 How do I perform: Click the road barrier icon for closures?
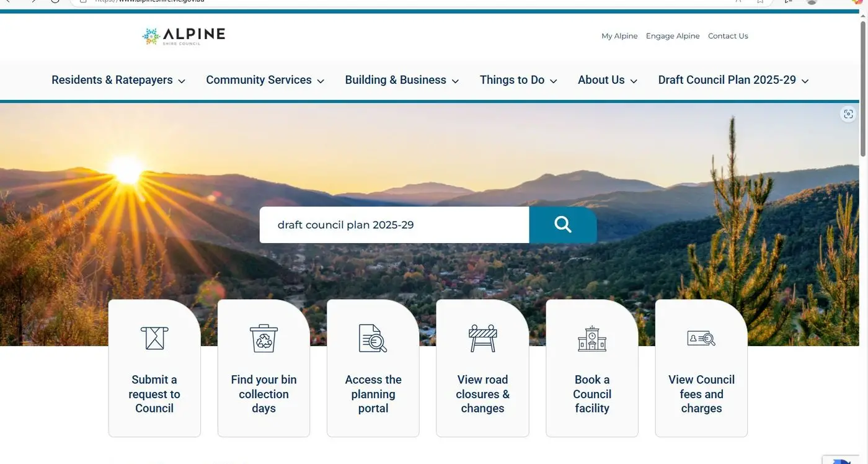pos(482,338)
